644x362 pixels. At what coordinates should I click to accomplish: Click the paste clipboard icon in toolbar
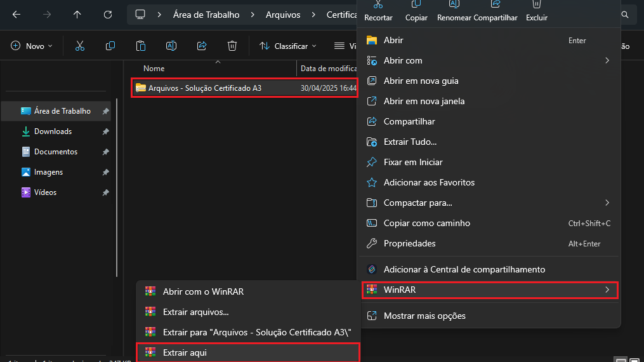tap(141, 46)
